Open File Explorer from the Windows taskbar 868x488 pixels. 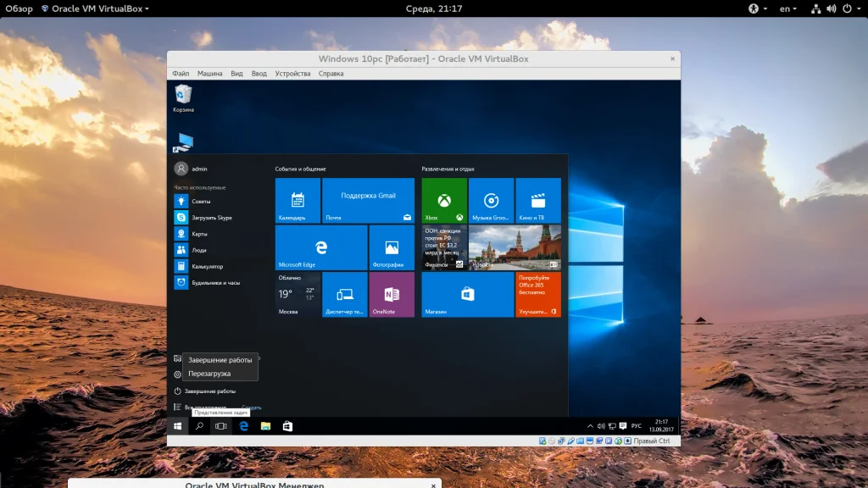(265, 426)
